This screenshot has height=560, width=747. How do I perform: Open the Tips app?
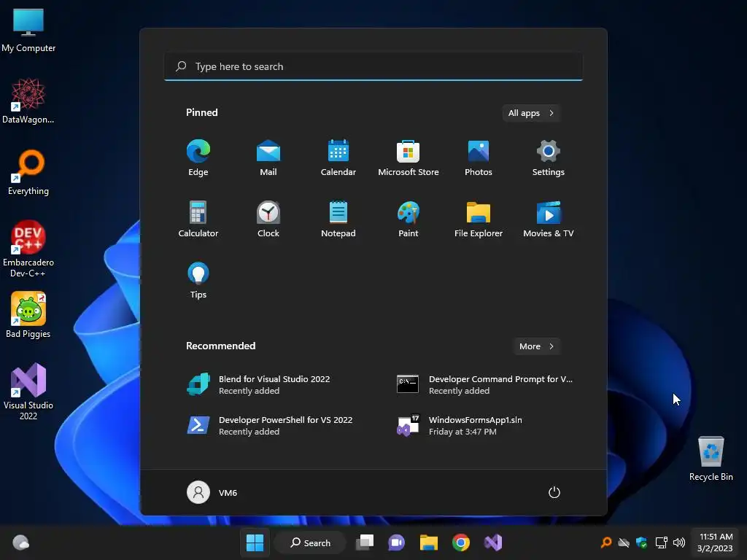tap(198, 280)
